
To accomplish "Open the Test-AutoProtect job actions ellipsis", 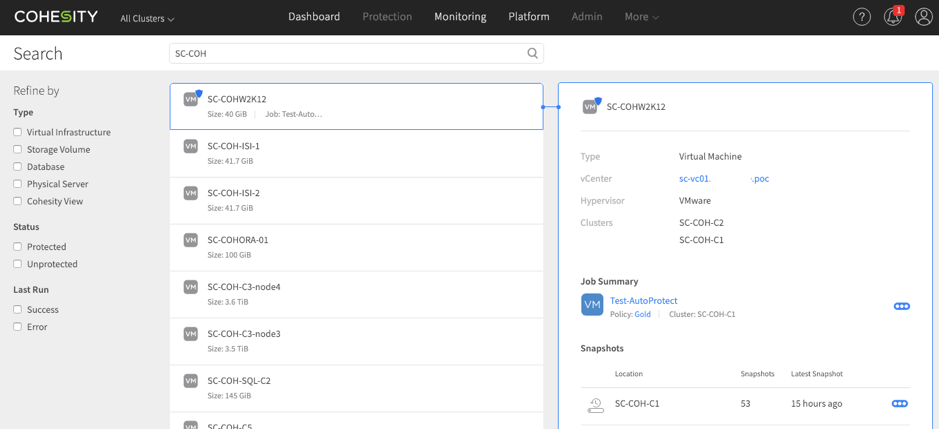I will 901,306.
